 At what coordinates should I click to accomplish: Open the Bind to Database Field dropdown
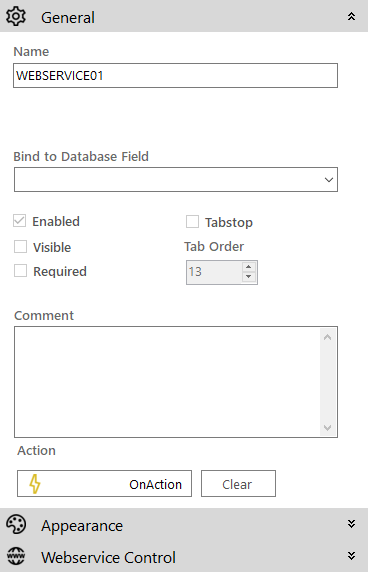click(x=176, y=179)
